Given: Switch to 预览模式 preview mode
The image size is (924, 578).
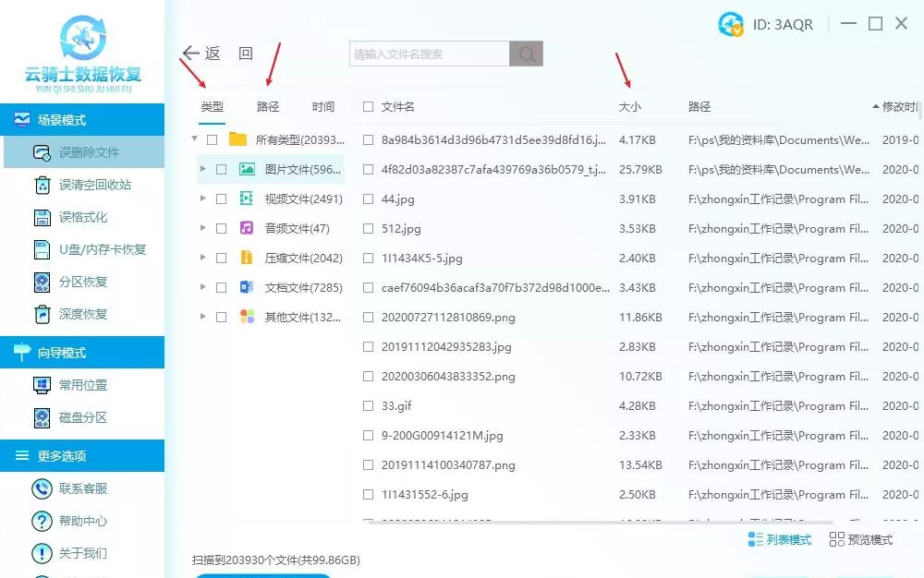Looking at the screenshot, I should pos(861,539).
